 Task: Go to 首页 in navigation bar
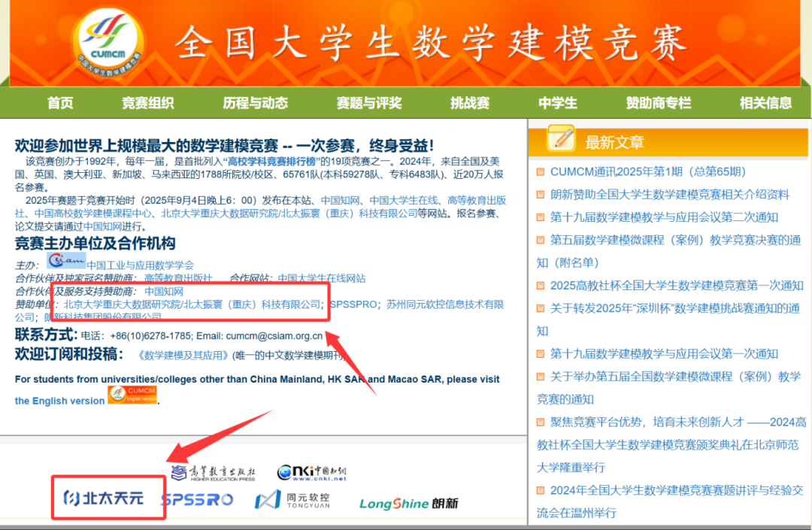60,103
